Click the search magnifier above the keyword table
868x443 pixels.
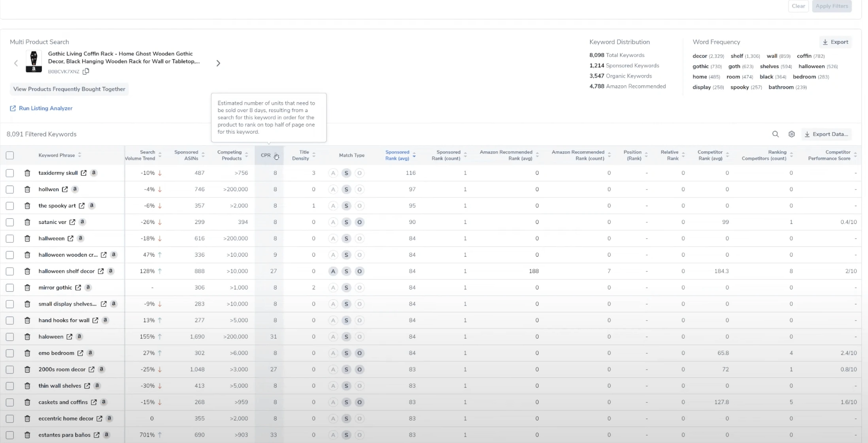tap(775, 134)
